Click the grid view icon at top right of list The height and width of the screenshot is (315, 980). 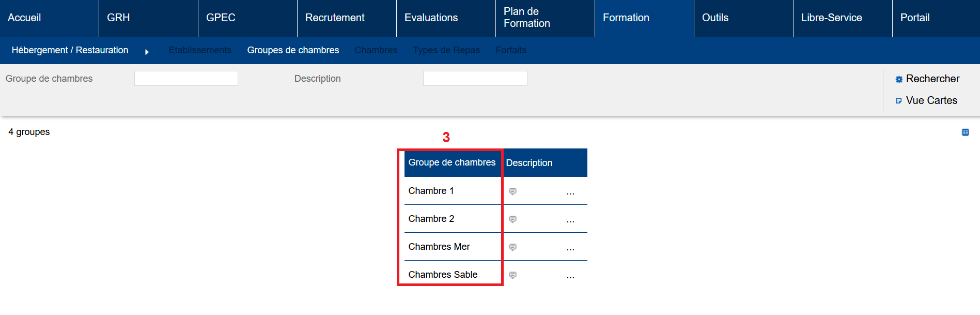click(x=965, y=132)
